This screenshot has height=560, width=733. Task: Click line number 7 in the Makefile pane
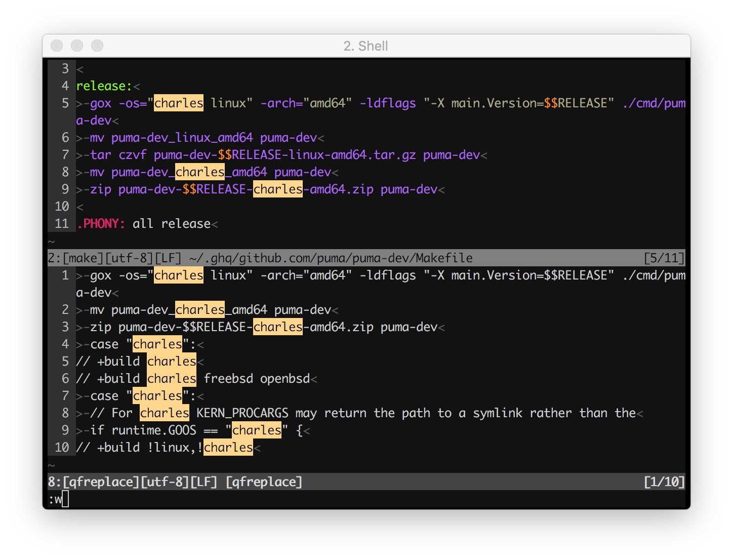(65, 155)
